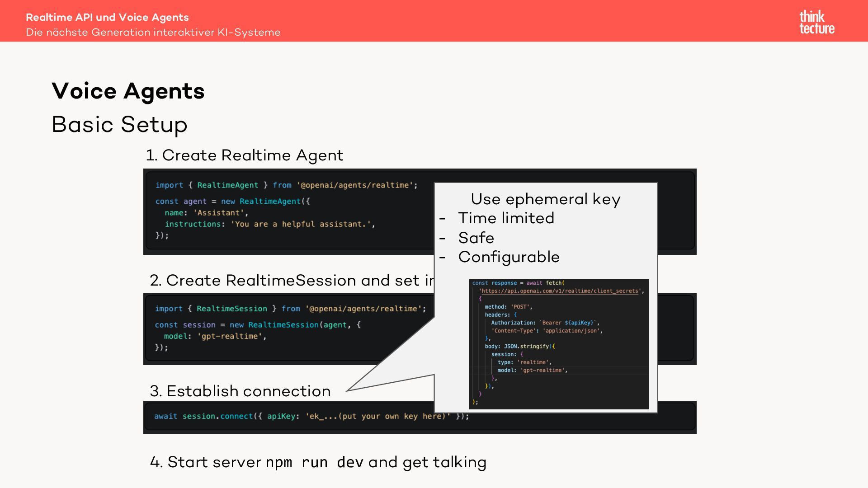Click the 'Voice Agents' slide title
This screenshot has width=868, height=488.
point(128,91)
